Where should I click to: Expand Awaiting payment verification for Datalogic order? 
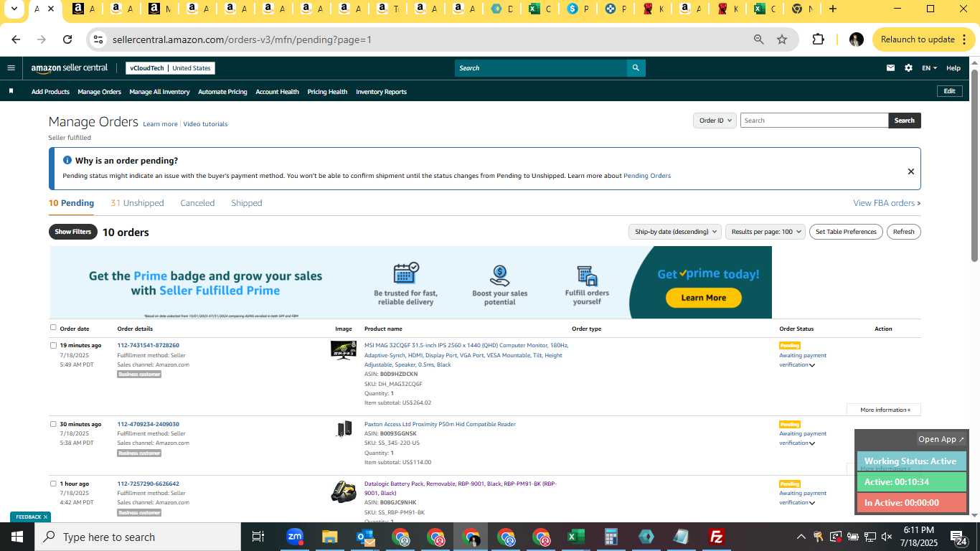(812, 503)
